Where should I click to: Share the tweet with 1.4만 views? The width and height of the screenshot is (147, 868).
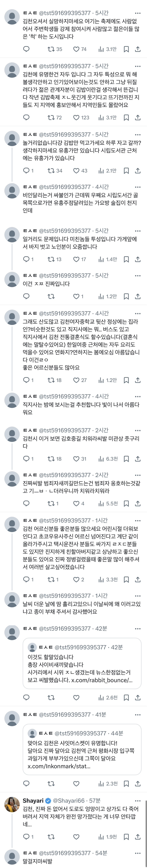tap(138, 260)
